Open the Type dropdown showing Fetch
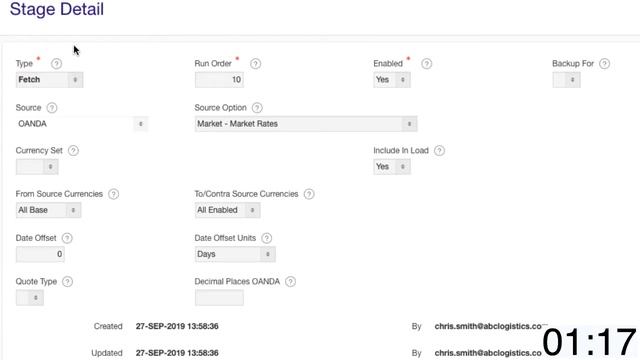The image size is (640, 360). click(49, 80)
